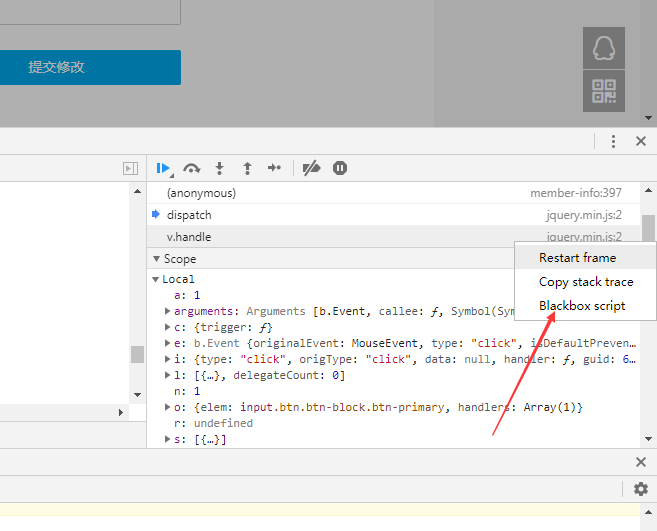Choose Blackbox script menu item
This screenshot has width=657, height=531.
(x=585, y=306)
